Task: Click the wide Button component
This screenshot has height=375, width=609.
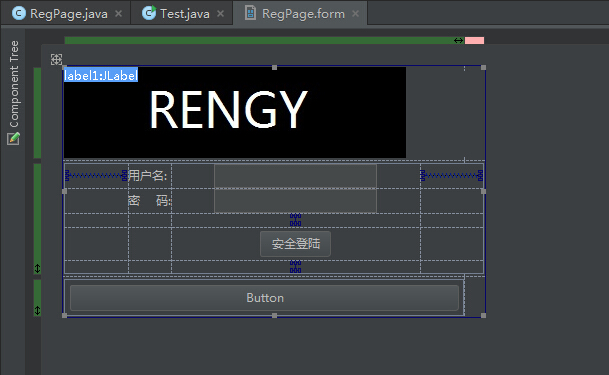Action: pos(264,298)
